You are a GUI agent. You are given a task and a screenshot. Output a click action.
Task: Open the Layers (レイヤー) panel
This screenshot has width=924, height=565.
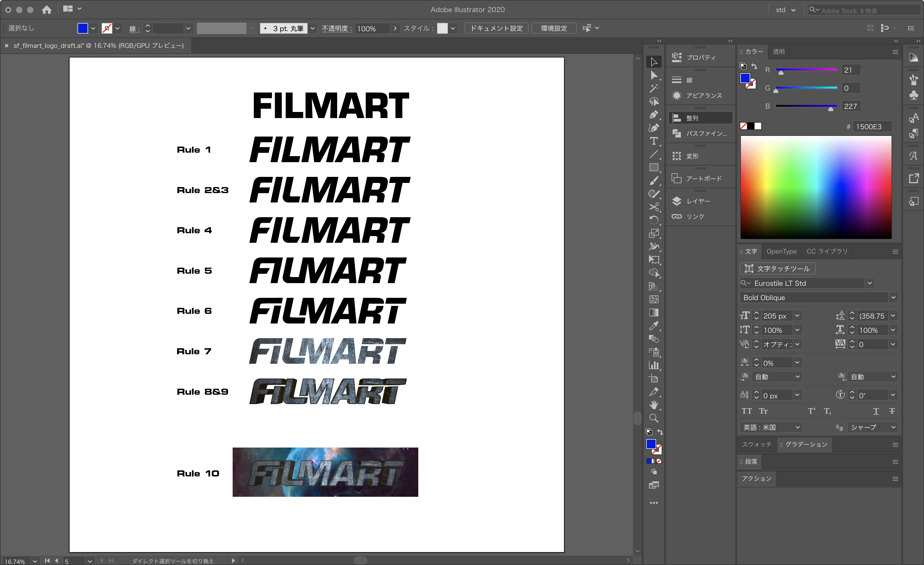700,201
